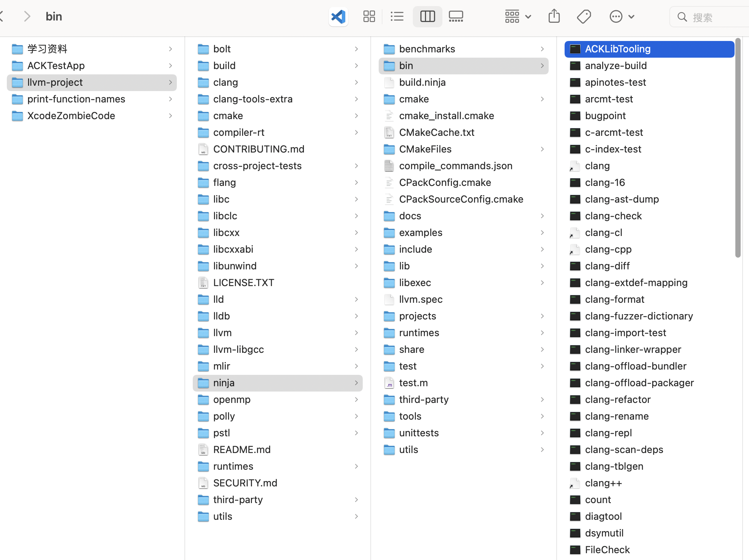Open the llvm-project folder
Screen dimensions: 749x560
tap(54, 82)
